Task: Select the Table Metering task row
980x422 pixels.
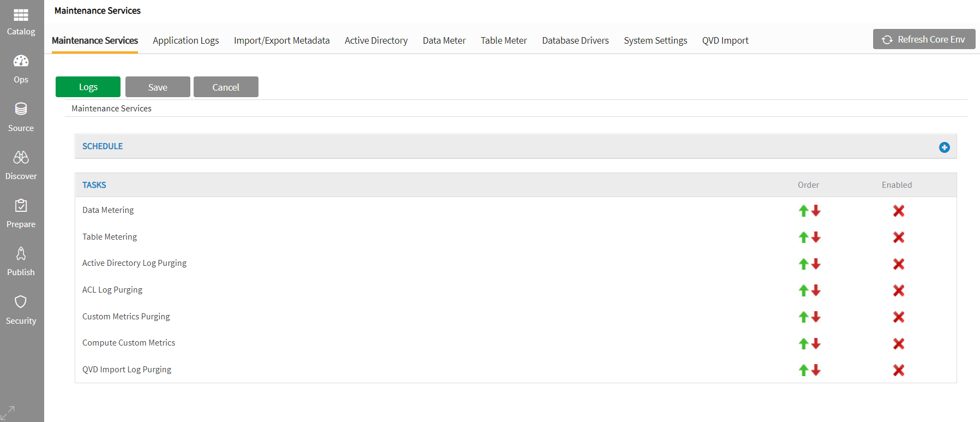Action: [110, 237]
